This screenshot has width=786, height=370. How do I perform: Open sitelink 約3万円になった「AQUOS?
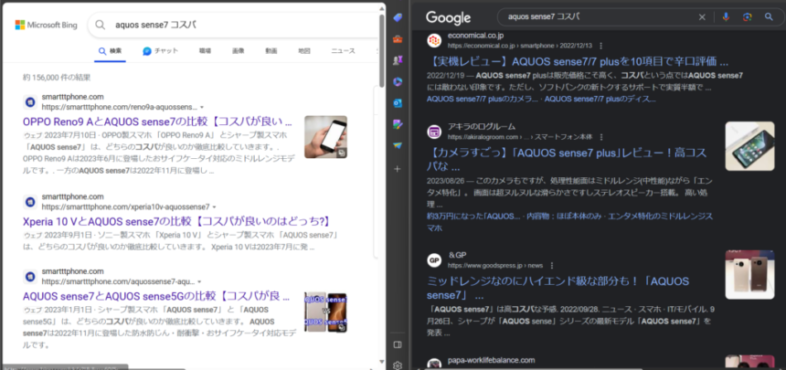tap(474, 216)
